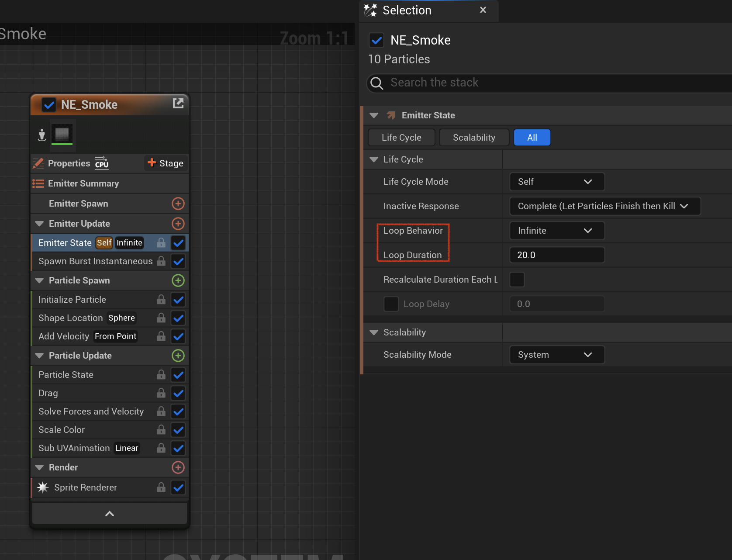This screenshot has width=732, height=560.
Task: Click lock icon on Solve Forces and Velocity
Action: click(161, 411)
